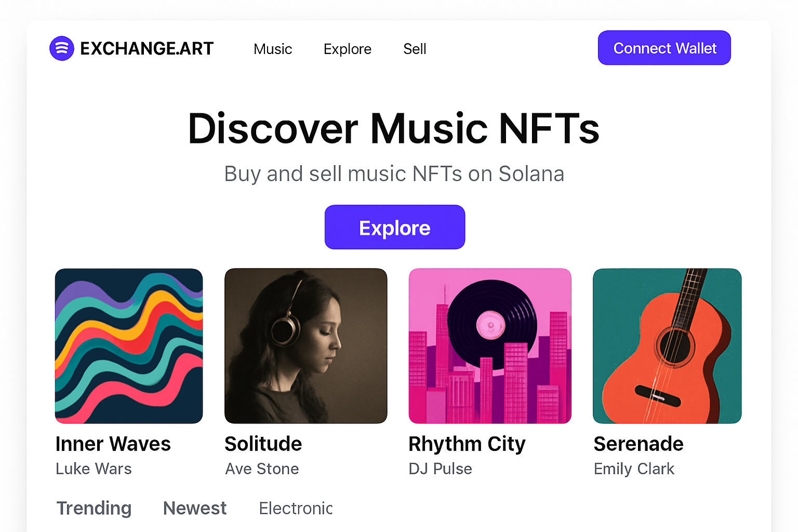
Task: Click the Connect Wallet button
Action: pyautogui.click(x=664, y=48)
